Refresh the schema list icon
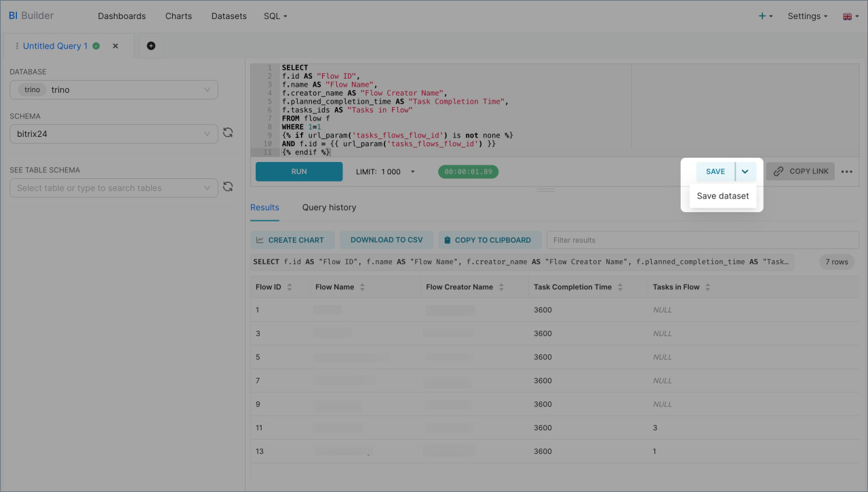Screen dimensions: 868x492 pyautogui.click(x=228, y=134)
